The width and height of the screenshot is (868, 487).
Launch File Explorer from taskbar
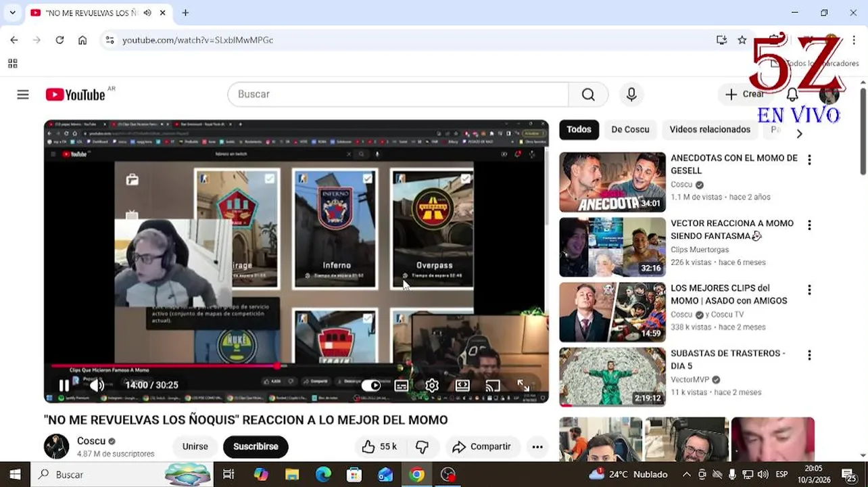point(292,475)
